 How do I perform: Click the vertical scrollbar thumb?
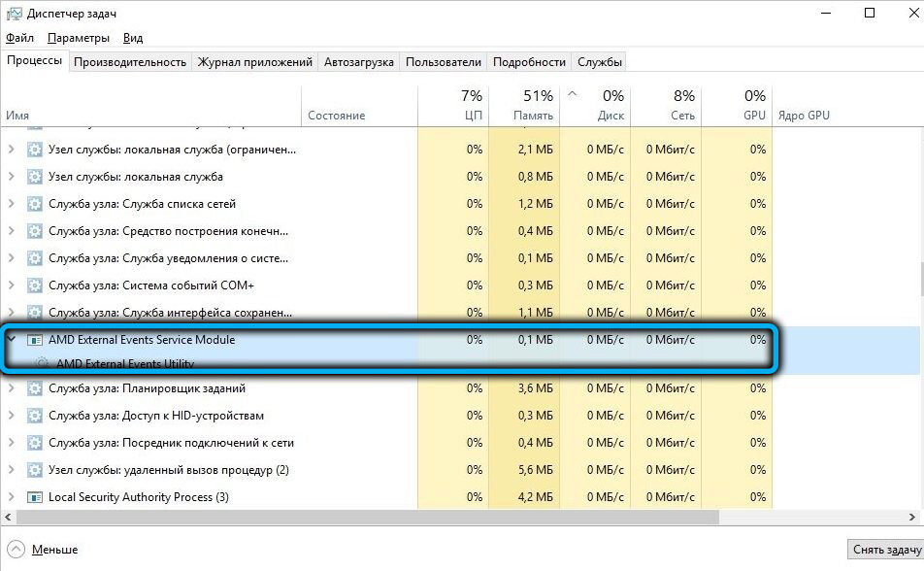point(921,279)
